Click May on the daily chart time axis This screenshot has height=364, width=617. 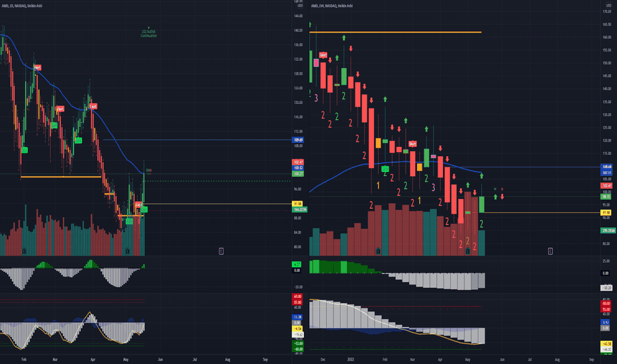[126, 359]
